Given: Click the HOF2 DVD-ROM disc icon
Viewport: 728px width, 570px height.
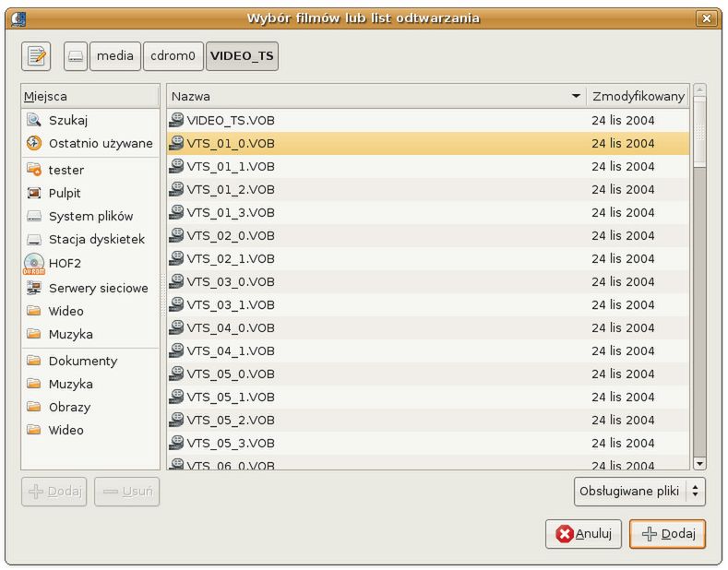Looking at the screenshot, I should (34, 263).
